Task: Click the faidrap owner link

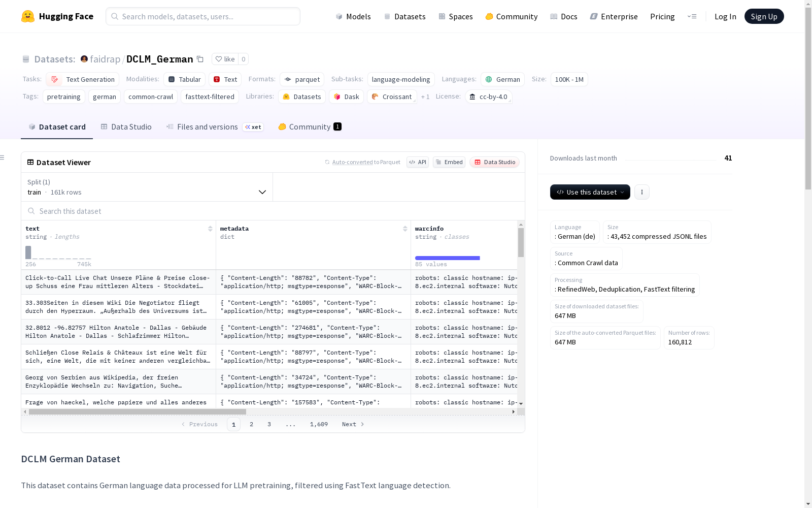Action: click(x=105, y=59)
